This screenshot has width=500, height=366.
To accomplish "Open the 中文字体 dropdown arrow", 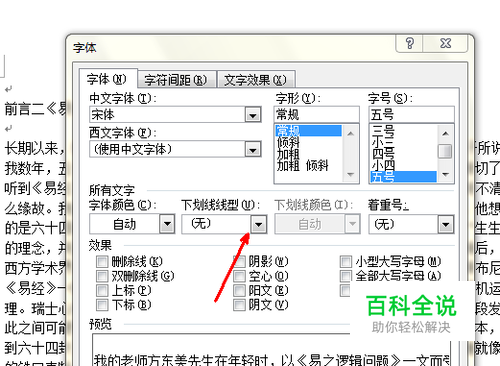I will [x=253, y=115].
